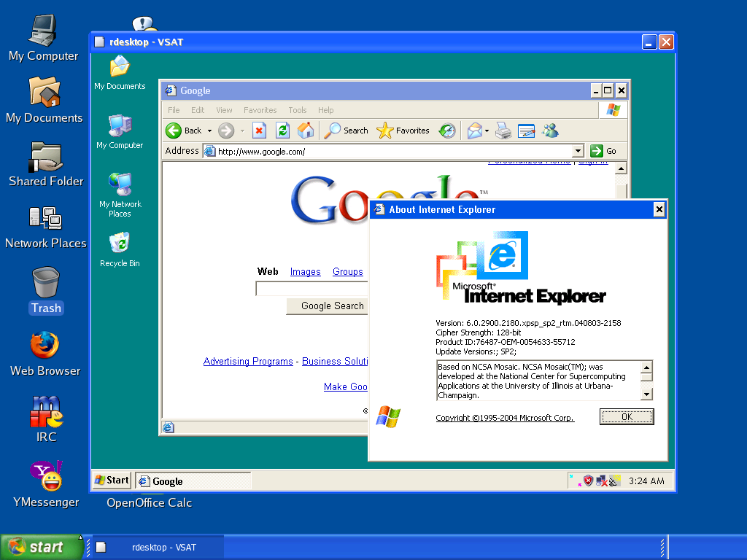Click the remote clock showing 3:24 AM
Viewport: 747px width, 560px height.
point(646,481)
